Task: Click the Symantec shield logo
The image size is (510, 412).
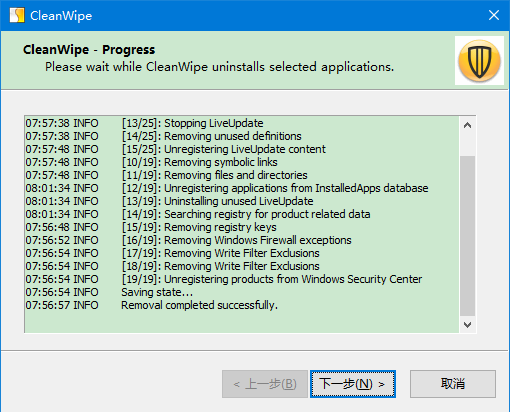Action: coord(479,61)
